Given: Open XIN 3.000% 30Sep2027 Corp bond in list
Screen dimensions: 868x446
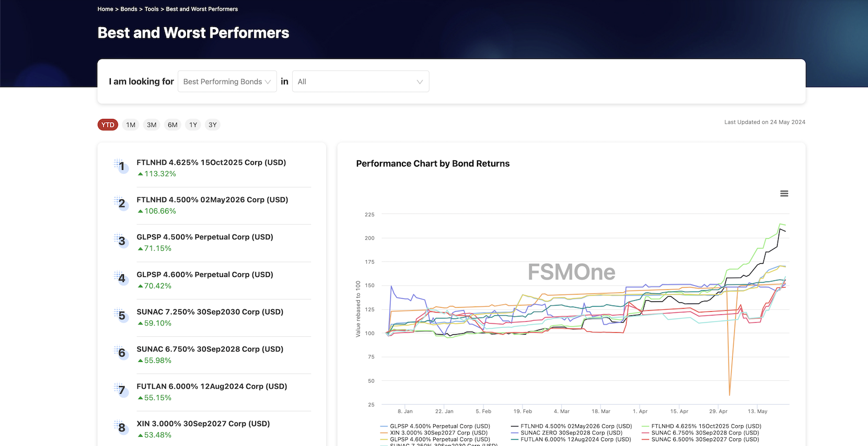Looking at the screenshot, I should [203, 424].
